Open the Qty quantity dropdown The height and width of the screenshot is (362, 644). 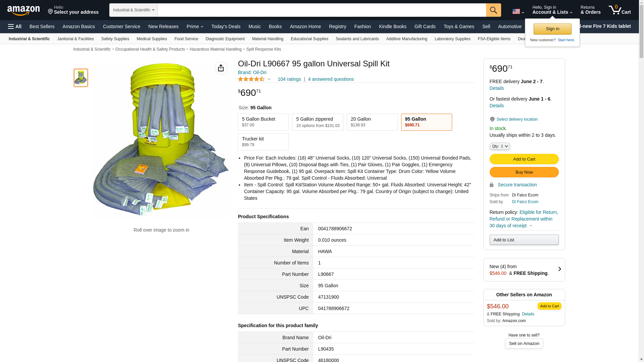(499, 146)
